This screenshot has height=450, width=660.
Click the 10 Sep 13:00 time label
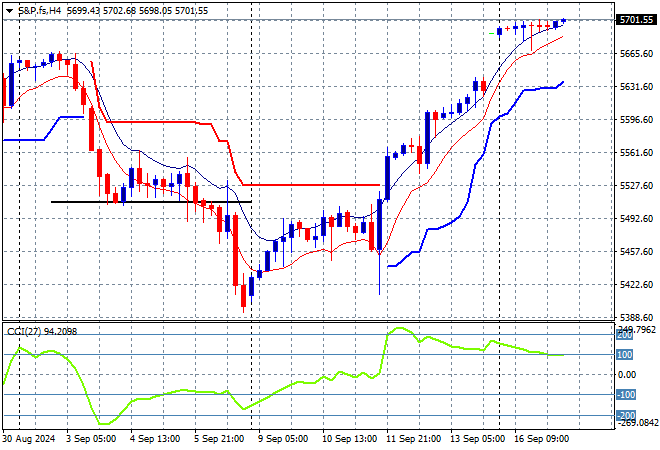pos(349,439)
